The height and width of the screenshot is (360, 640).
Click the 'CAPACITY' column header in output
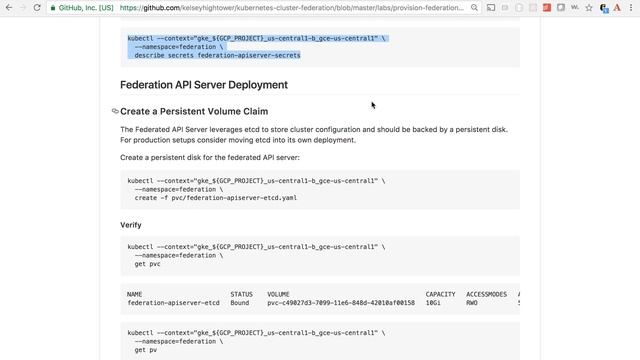click(x=440, y=294)
